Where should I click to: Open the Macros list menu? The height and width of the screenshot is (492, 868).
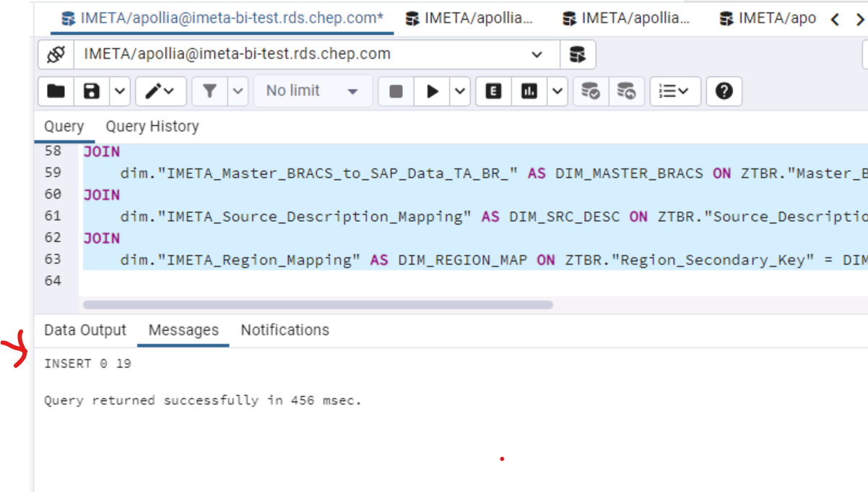point(674,91)
